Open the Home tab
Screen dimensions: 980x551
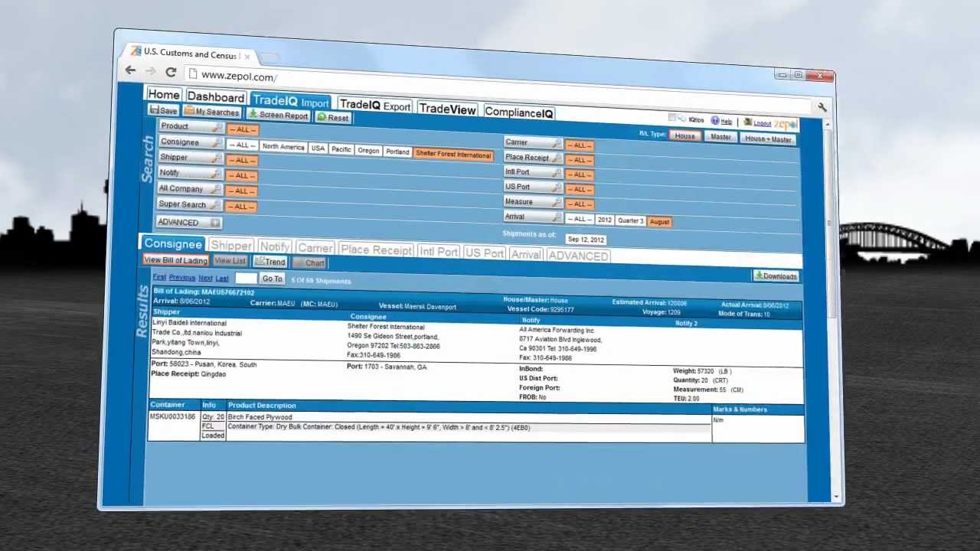(x=164, y=94)
